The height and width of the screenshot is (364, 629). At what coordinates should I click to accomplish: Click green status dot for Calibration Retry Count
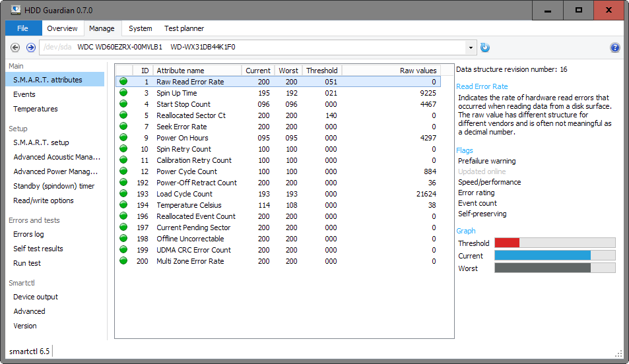123,160
